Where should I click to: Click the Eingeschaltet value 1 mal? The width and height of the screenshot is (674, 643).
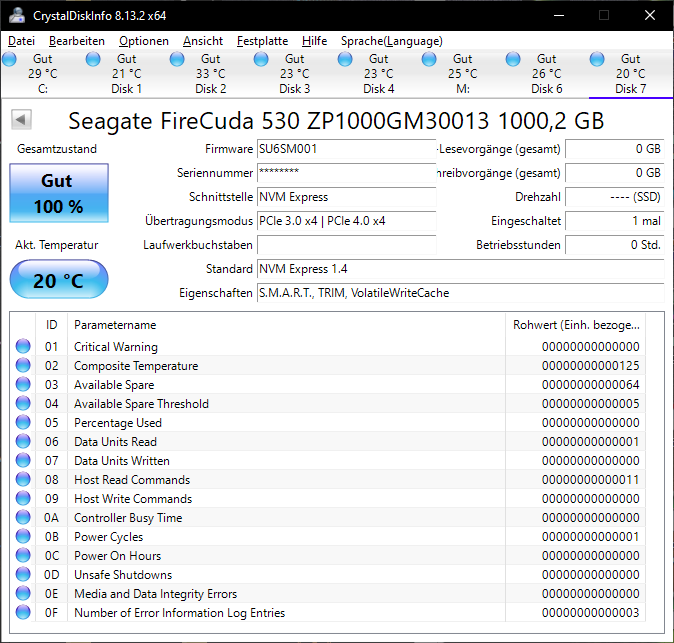coord(615,221)
